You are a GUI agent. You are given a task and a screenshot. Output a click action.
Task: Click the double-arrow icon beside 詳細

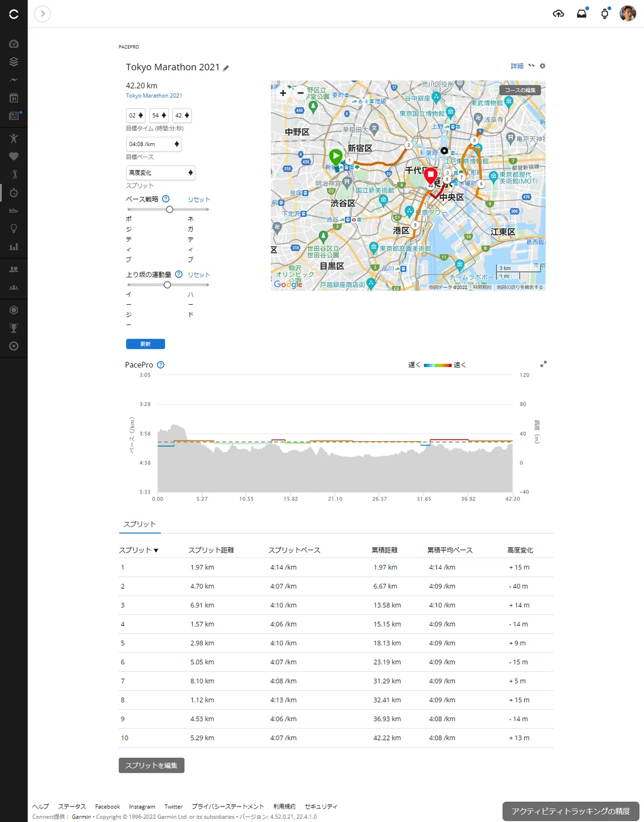pyautogui.click(x=531, y=65)
